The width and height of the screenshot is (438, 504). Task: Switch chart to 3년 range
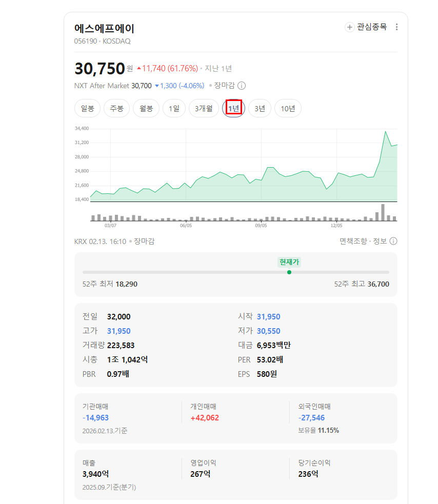[x=260, y=109]
